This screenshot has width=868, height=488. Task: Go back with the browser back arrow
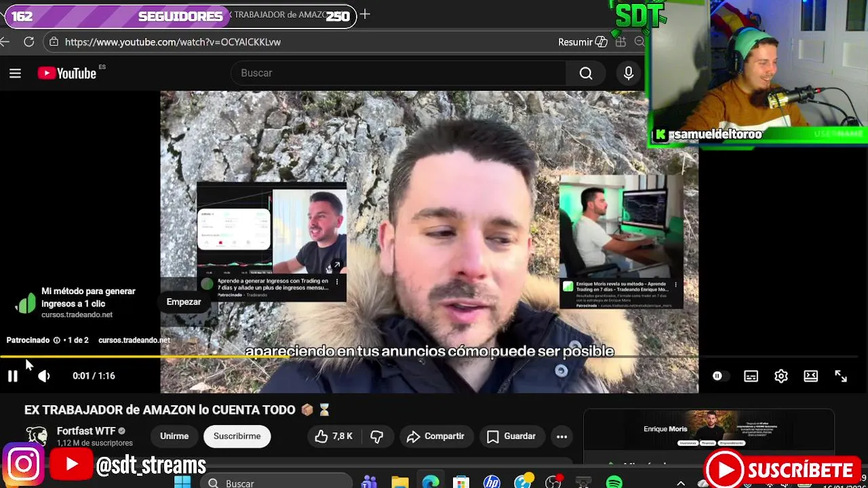click(x=5, y=42)
